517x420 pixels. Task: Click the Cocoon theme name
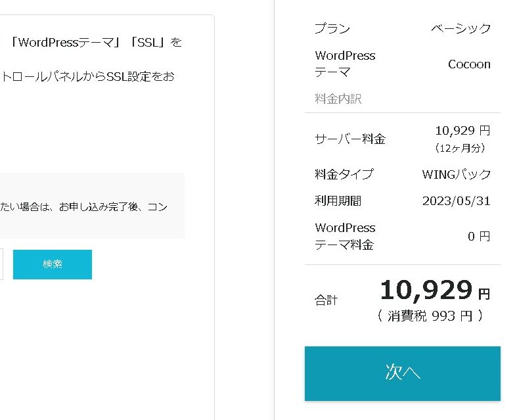pyautogui.click(x=469, y=64)
